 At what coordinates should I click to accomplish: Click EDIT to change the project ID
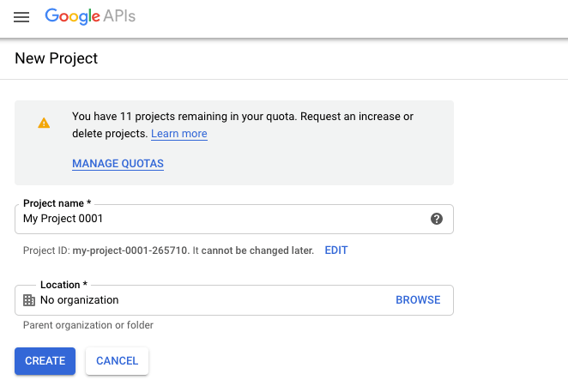click(x=335, y=250)
